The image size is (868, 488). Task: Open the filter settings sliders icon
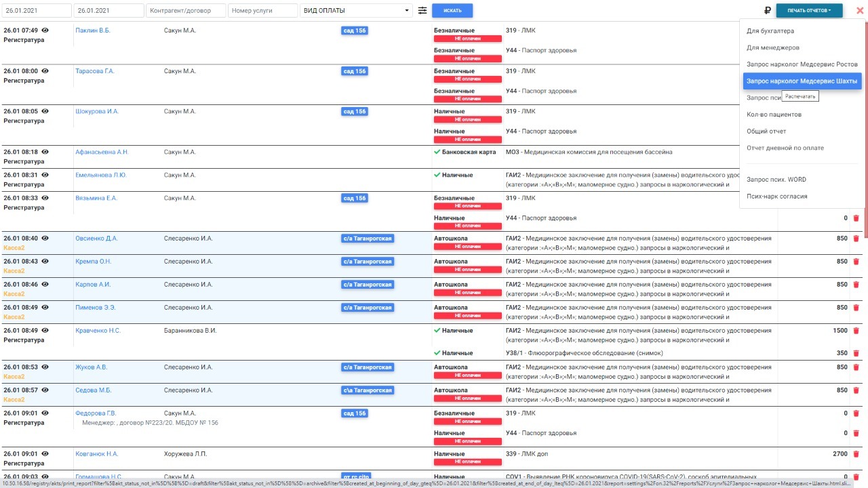(422, 10)
